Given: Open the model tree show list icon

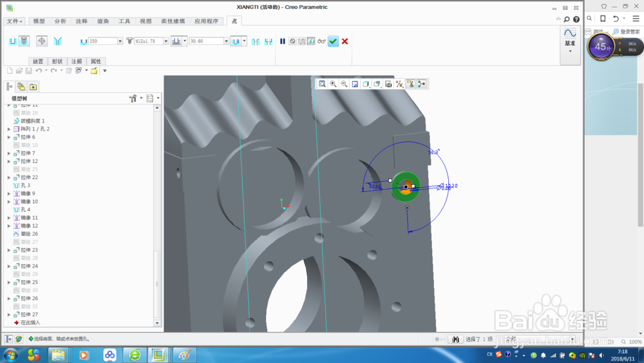Looking at the screenshot, I should coord(150,98).
